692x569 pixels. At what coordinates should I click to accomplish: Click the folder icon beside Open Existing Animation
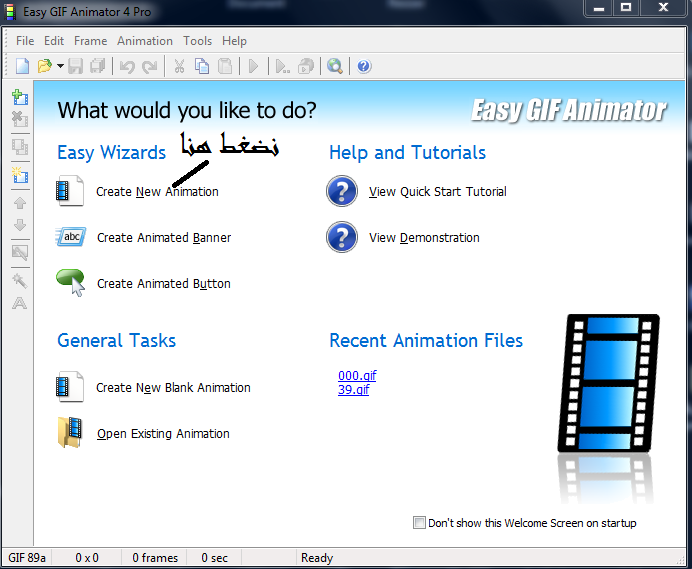pos(70,433)
